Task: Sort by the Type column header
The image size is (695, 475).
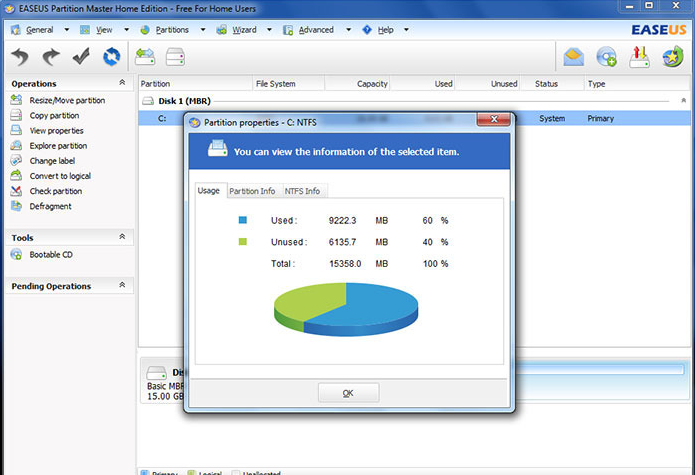Action: point(637,84)
